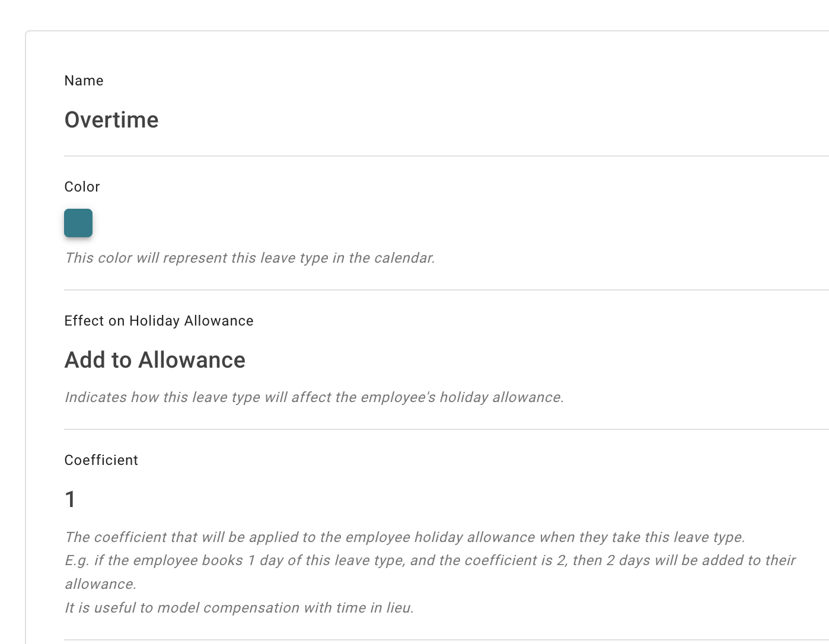
Task: Click the time in lieu hint text
Action: pos(240,607)
